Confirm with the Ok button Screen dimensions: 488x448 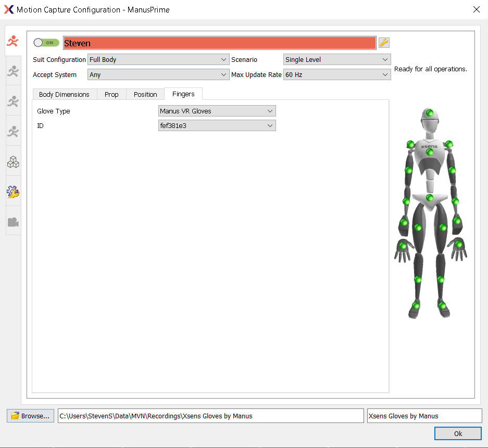coord(458,433)
